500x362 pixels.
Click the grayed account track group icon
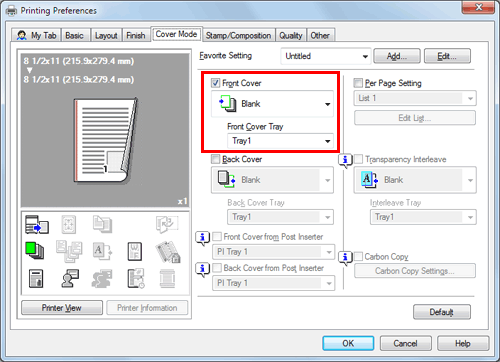[102, 279]
